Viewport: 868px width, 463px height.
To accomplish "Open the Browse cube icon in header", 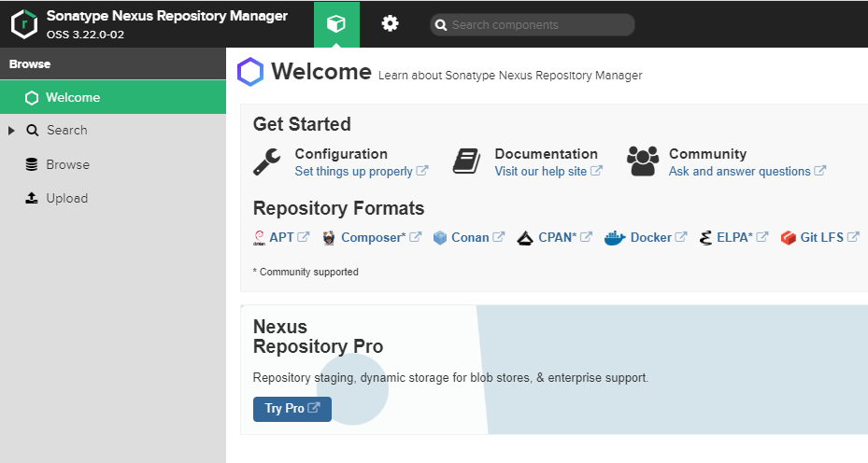I will (x=336, y=23).
